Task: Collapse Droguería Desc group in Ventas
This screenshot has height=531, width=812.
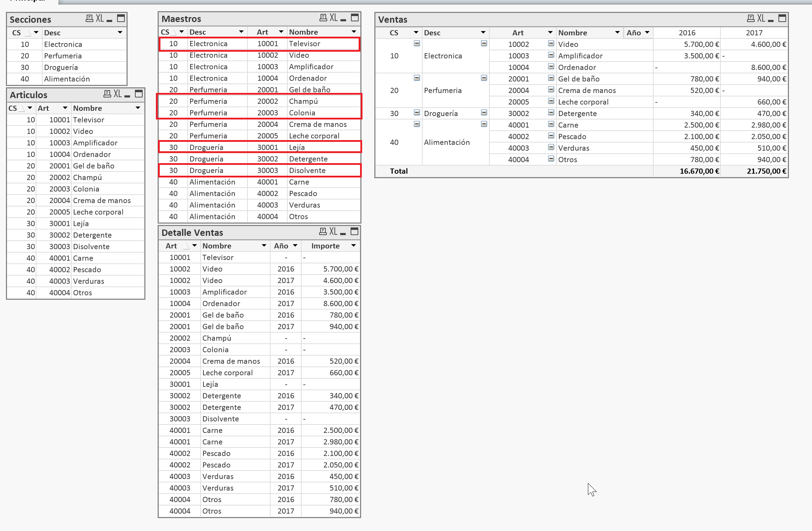Action: pyautogui.click(x=484, y=112)
